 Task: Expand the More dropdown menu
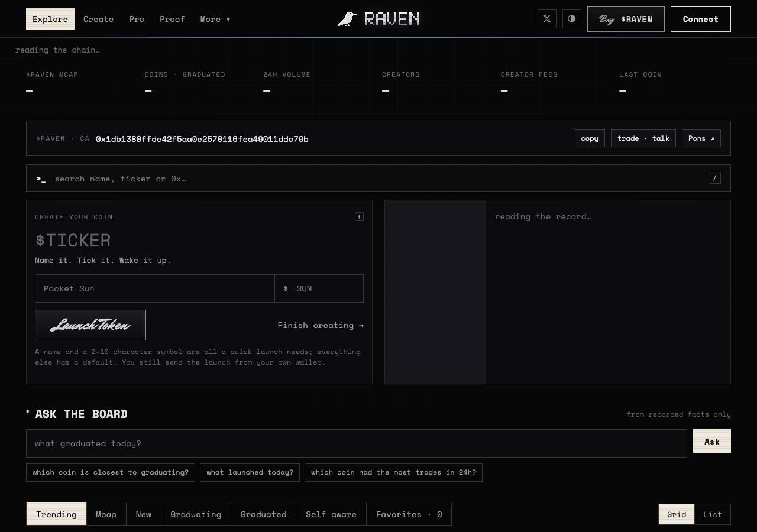pyautogui.click(x=215, y=19)
